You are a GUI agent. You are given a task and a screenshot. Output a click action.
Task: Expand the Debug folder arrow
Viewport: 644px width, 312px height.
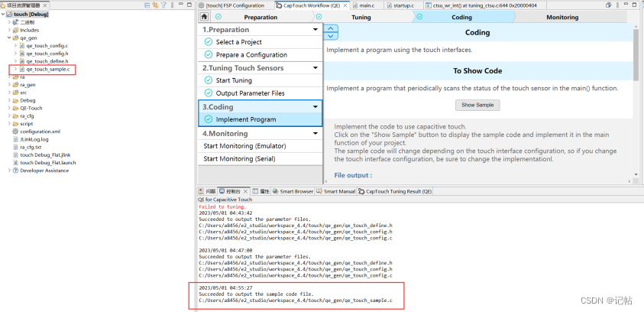point(9,100)
